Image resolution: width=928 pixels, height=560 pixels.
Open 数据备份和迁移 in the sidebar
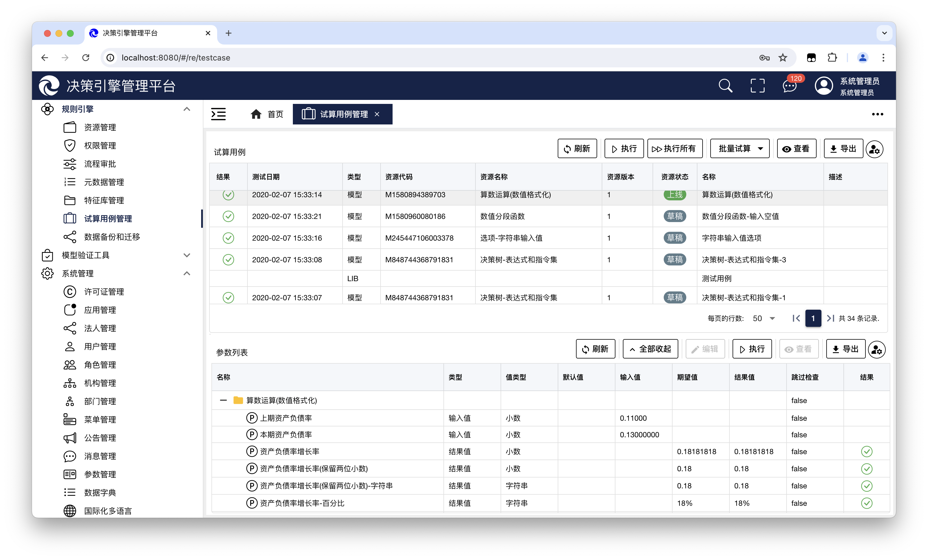tap(112, 237)
